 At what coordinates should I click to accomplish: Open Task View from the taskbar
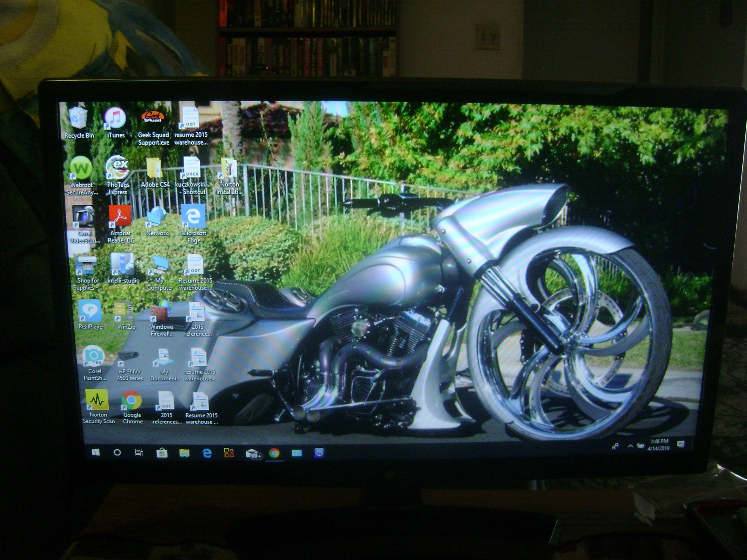[139, 452]
